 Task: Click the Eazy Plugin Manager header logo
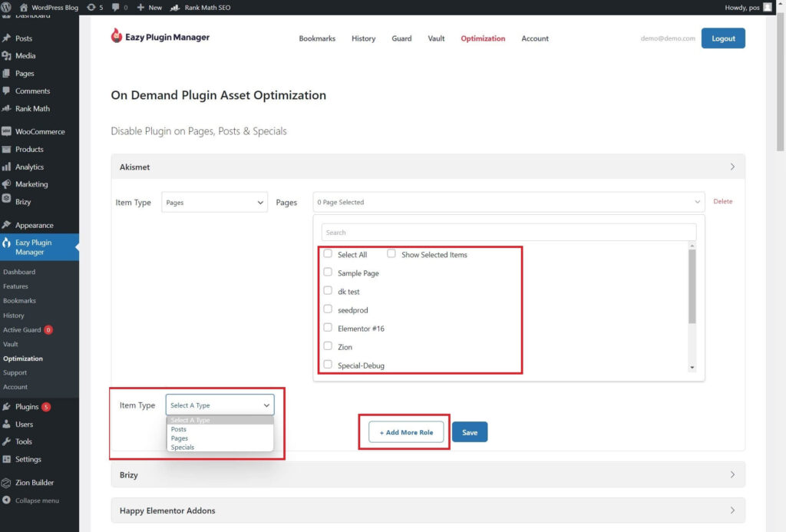160,36
